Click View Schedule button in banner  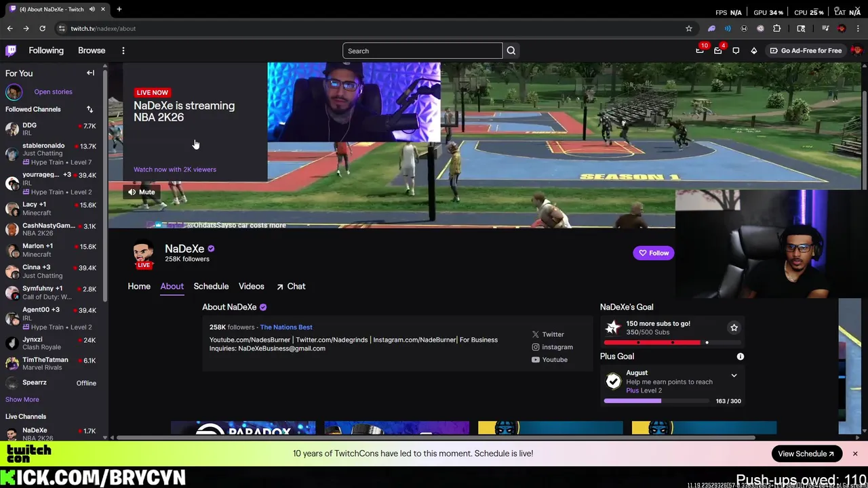[x=806, y=453]
